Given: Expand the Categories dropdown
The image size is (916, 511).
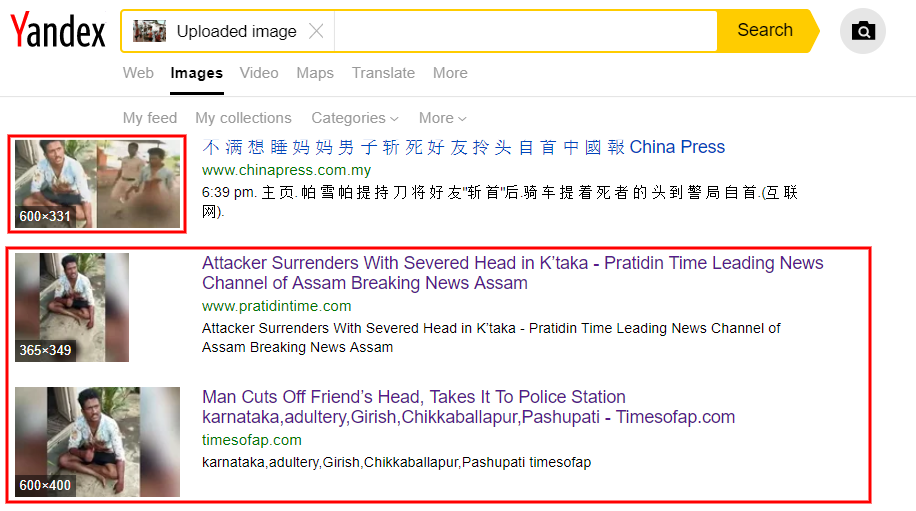Looking at the screenshot, I should tap(355, 118).
